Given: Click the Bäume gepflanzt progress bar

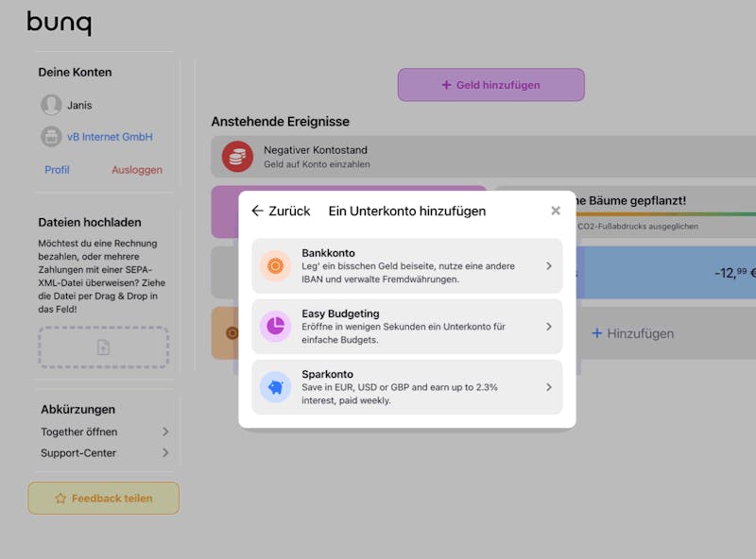Looking at the screenshot, I should pyautogui.click(x=666, y=214).
